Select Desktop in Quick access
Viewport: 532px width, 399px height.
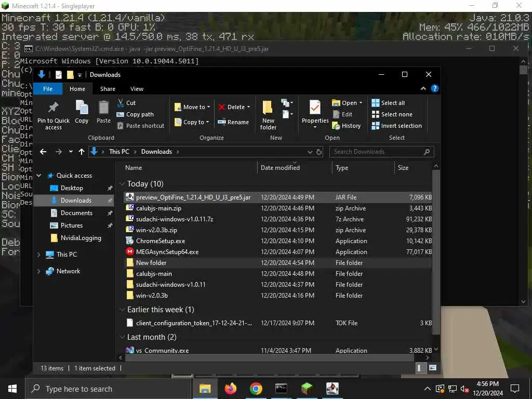pyautogui.click(x=72, y=188)
